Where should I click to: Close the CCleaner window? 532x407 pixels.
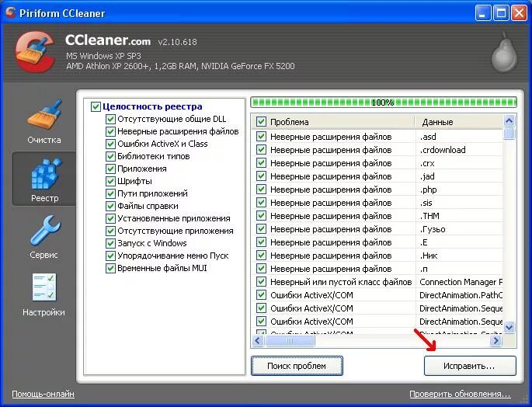(x=519, y=13)
